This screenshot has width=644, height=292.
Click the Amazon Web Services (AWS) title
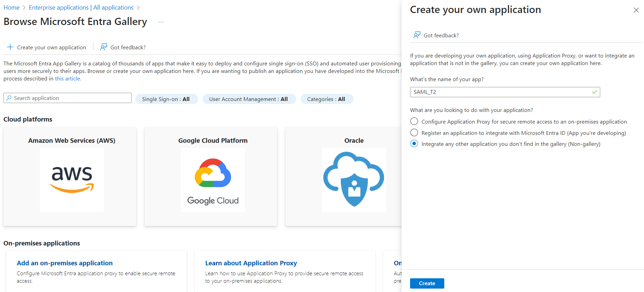tap(72, 140)
